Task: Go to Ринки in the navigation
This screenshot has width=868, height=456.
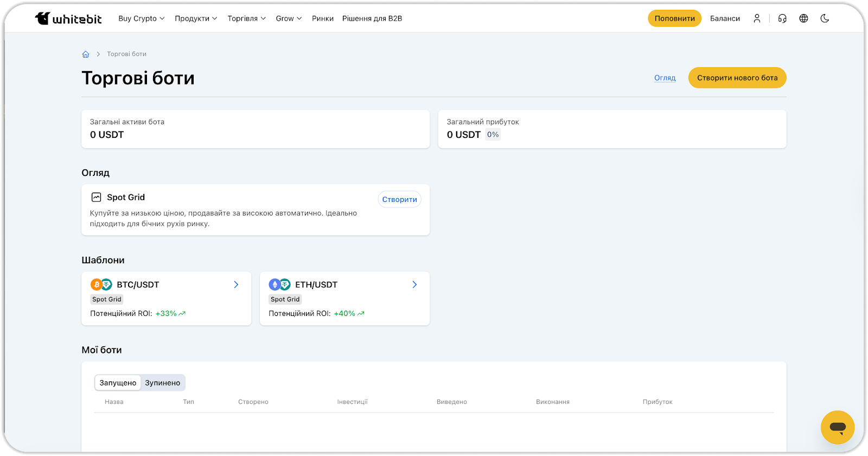Action: click(x=323, y=18)
